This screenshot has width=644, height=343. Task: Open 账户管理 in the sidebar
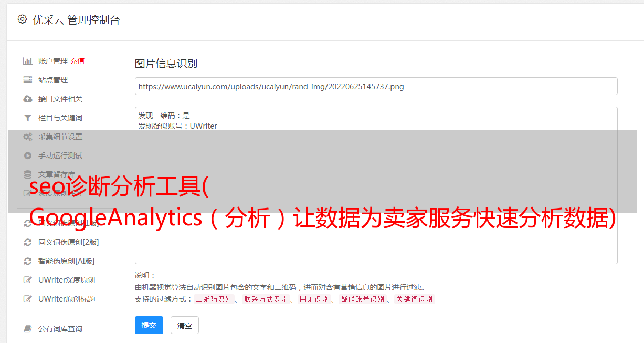[x=53, y=61]
